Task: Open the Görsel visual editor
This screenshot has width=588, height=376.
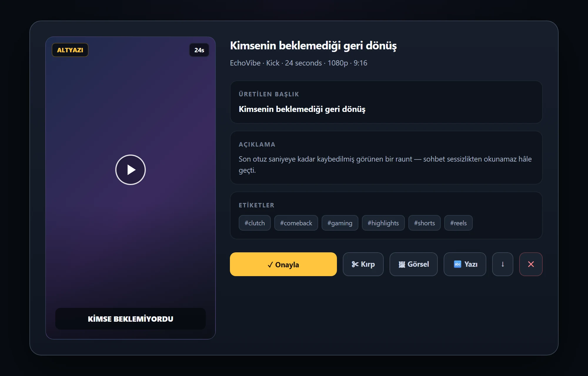Action: tap(414, 264)
